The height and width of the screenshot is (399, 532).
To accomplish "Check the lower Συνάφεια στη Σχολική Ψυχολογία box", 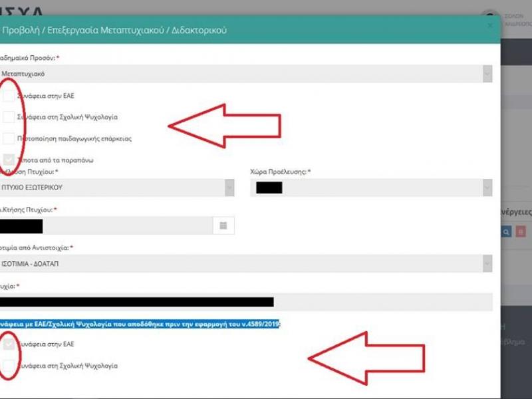I will coord(8,365).
